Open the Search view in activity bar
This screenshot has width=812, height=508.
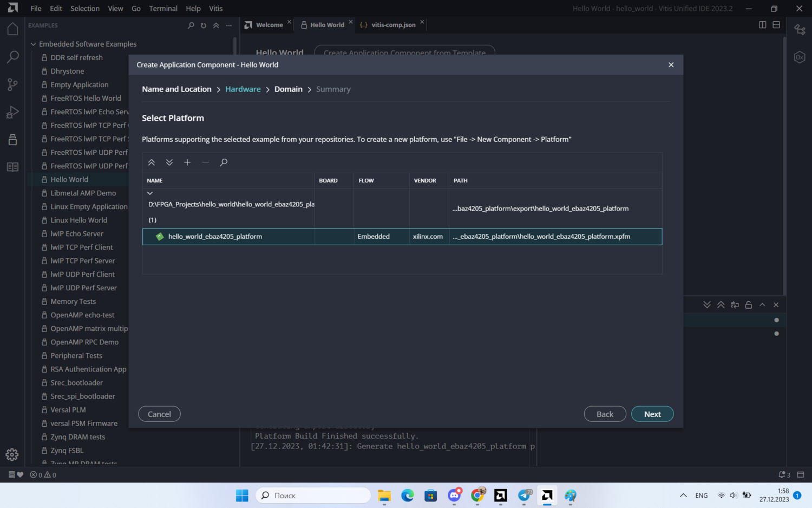[x=12, y=57]
